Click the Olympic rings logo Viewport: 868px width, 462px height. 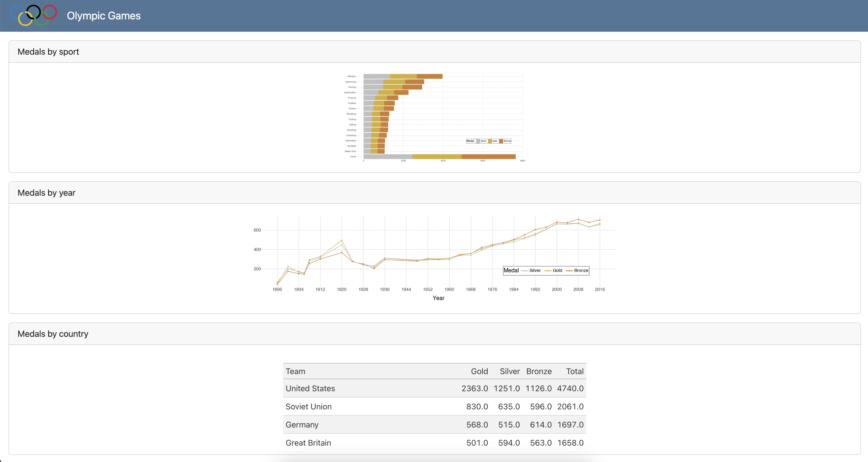point(33,16)
